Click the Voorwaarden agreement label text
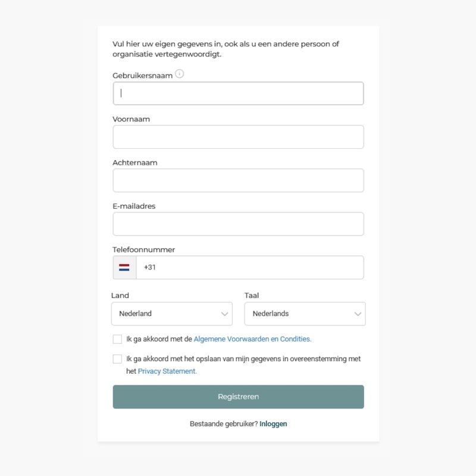 click(219, 339)
